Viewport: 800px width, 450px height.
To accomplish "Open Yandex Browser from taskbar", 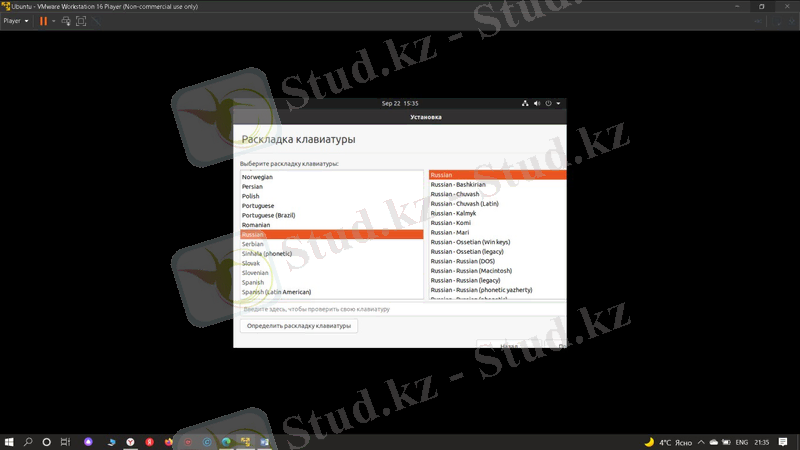I will 131,442.
